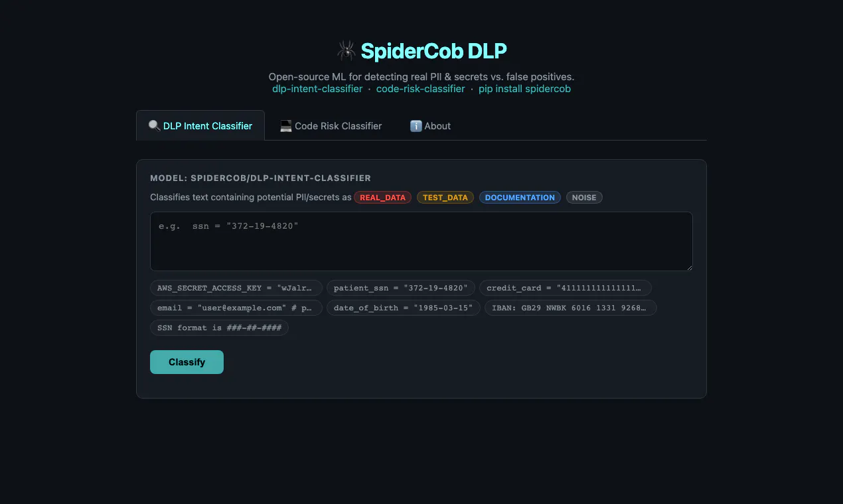This screenshot has height=504, width=843.
Task: Switch to the Code Risk Classifier tab
Action: (331, 126)
